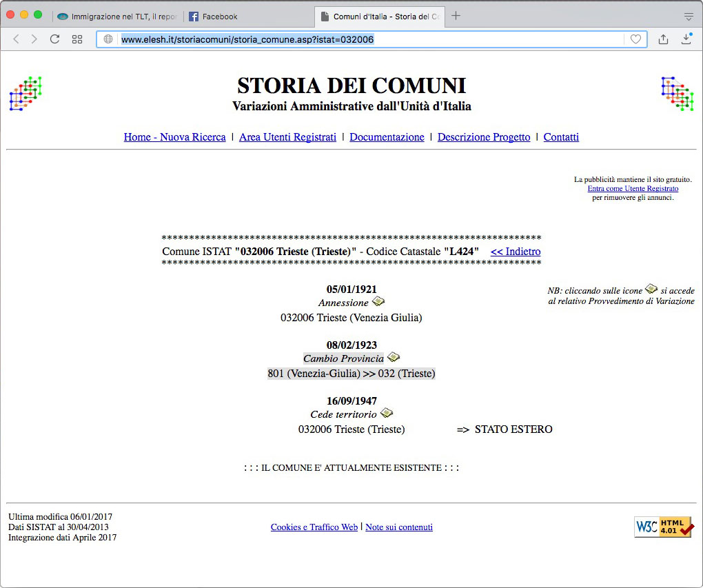Open the tab grid overview icon
Screen dimensions: 703x588
coord(77,39)
